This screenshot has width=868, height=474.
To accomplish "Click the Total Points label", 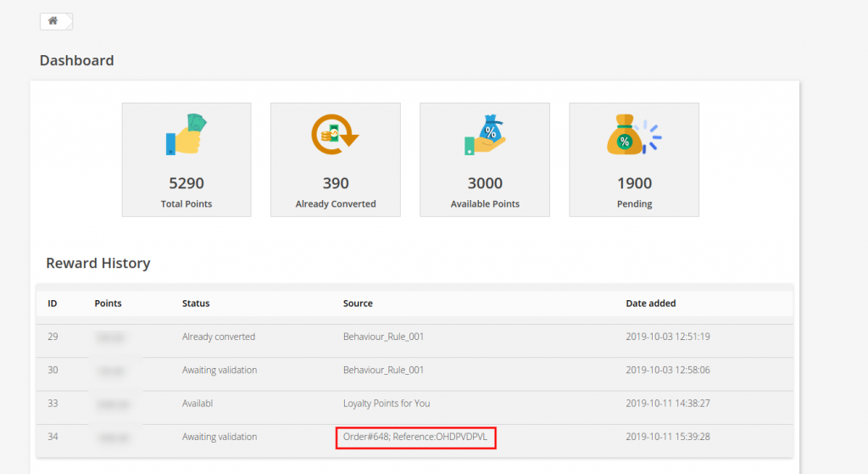I will click(x=186, y=204).
